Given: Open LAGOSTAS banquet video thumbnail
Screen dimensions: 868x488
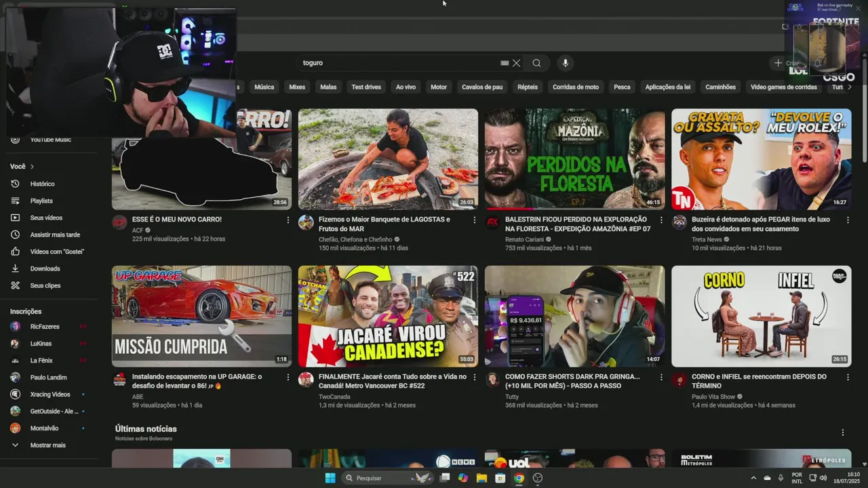Looking at the screenshot, I should [388, 159].
